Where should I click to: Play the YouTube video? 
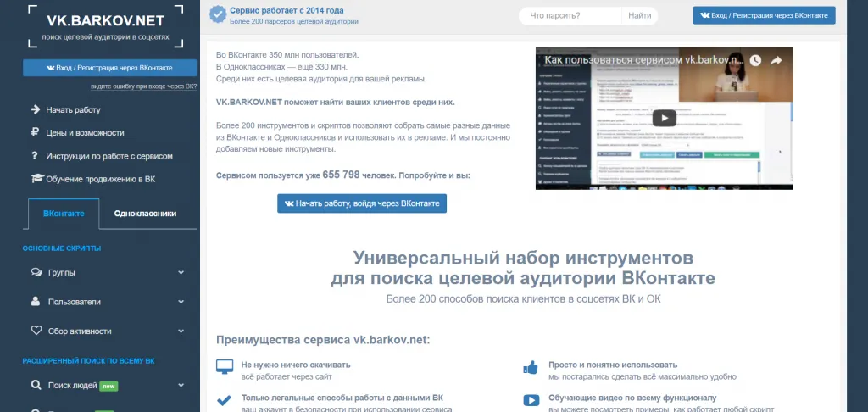click(665, 118)
